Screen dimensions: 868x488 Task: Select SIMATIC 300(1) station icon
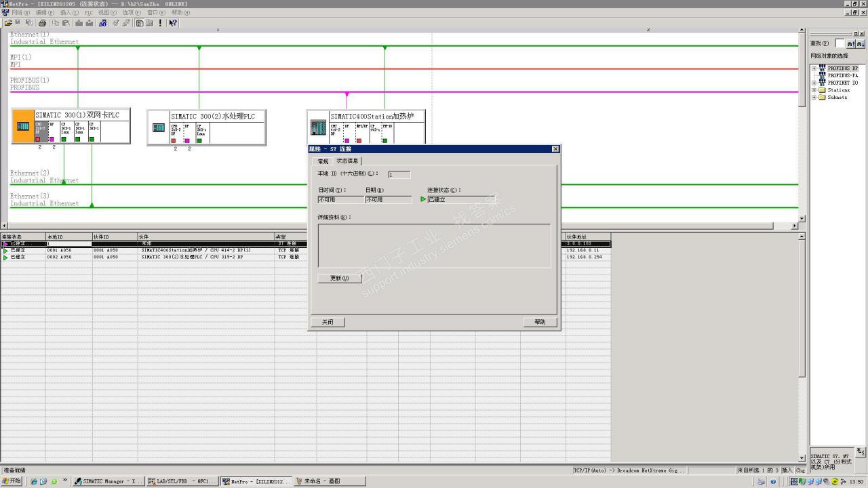click(23, 126)
